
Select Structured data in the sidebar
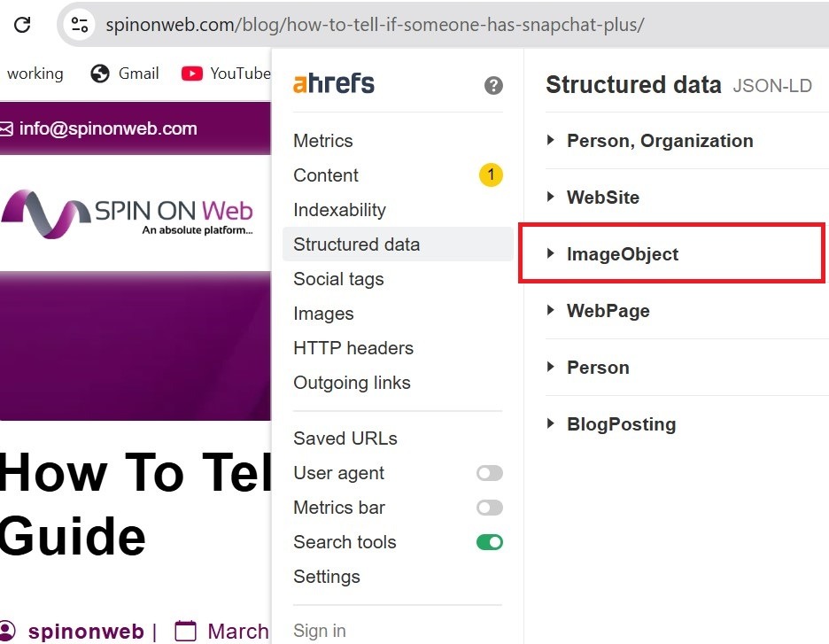[x=398, y=244]
